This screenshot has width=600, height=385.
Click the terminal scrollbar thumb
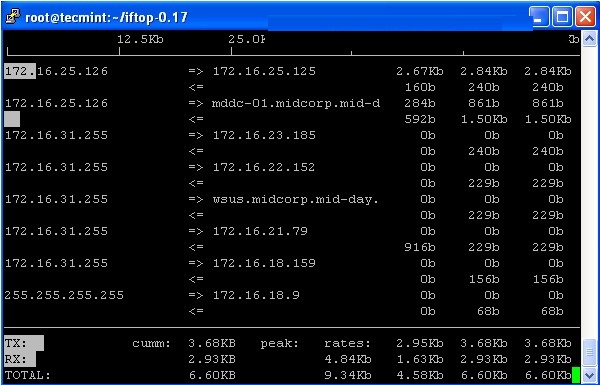point(589,351)
